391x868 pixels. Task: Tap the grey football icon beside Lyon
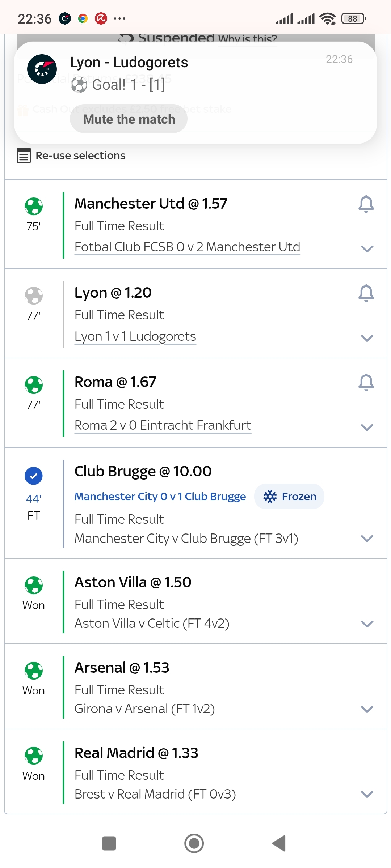click(x=34, y=295)
